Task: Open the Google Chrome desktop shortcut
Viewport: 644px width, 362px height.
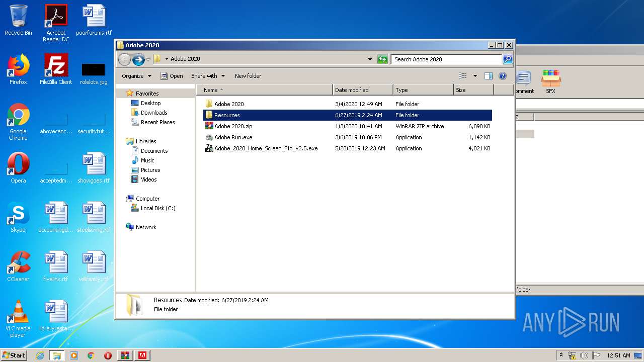Action: [18, 122]
